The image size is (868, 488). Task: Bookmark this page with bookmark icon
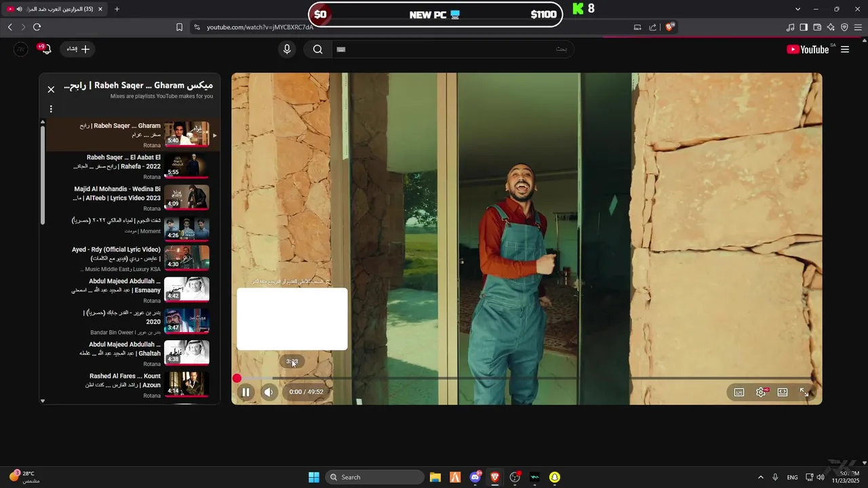tap(179, 27)
